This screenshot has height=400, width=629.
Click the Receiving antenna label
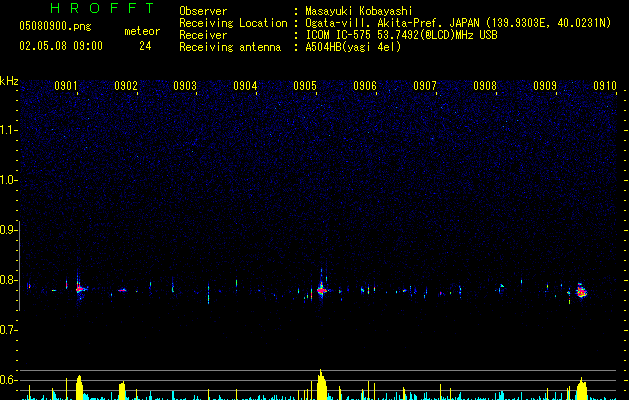click(230, 47)
